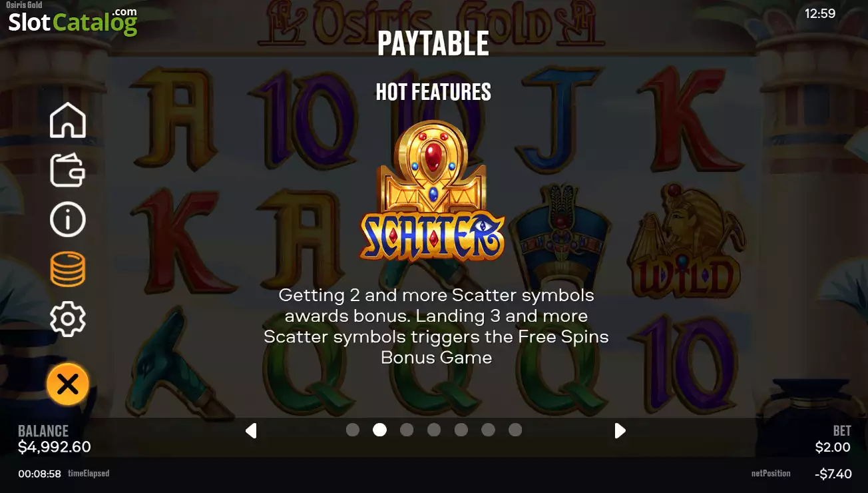Open the home icon in sidebar
The height and width of the screenshot is (493, 868).
[x=68, y=121]
